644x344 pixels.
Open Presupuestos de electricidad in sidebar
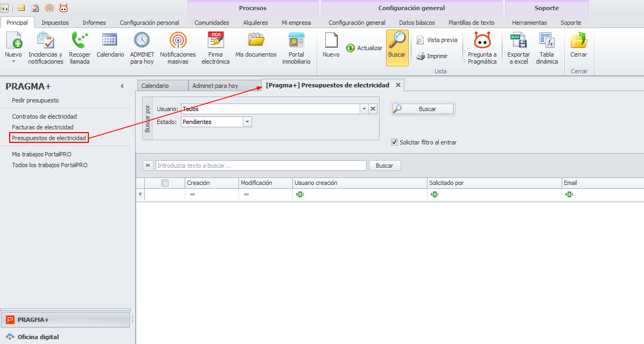[49, 138]
